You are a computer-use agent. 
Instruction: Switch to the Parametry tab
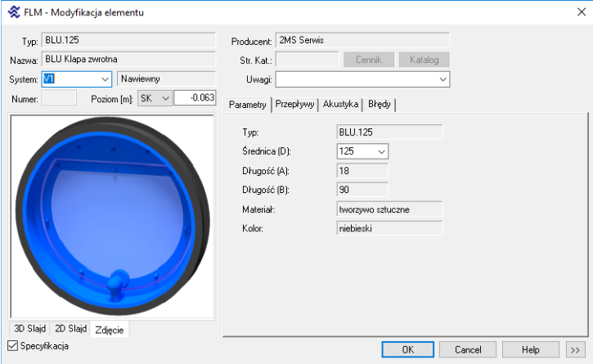247,105
